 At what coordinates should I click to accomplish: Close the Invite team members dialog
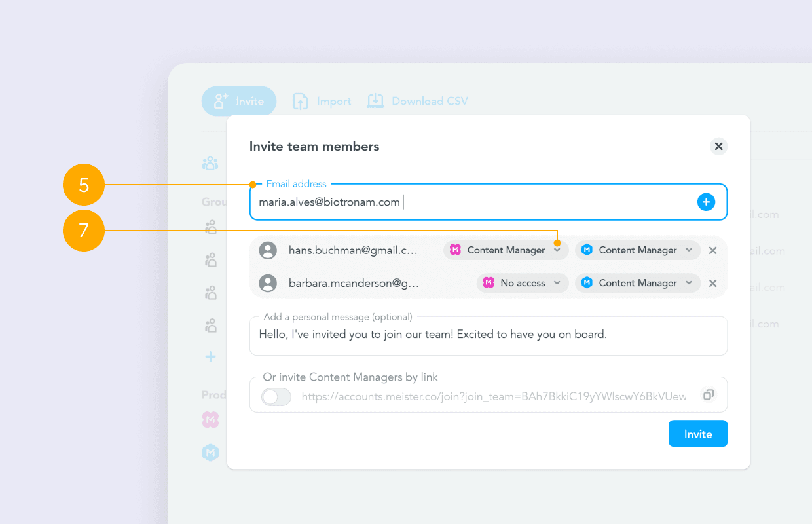pyautogui.click(x=718, y=147)
